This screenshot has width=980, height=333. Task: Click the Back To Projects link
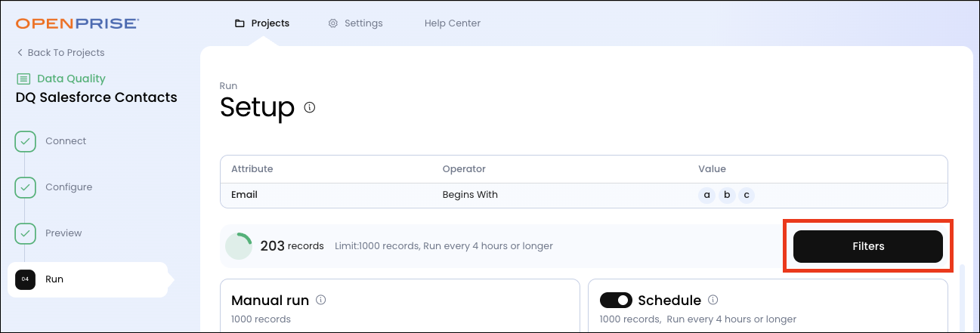(60, 53)
